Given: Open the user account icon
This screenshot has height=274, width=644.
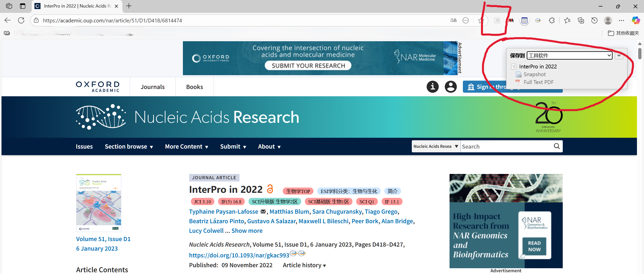Looking at the screenshot, I should pyautogui.click(x=451, y=87).
